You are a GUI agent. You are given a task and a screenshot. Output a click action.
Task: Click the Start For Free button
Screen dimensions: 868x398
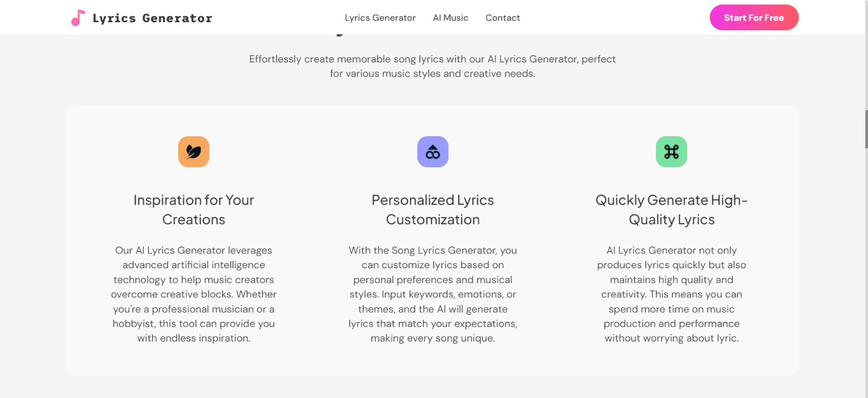[x=754, y=17]
